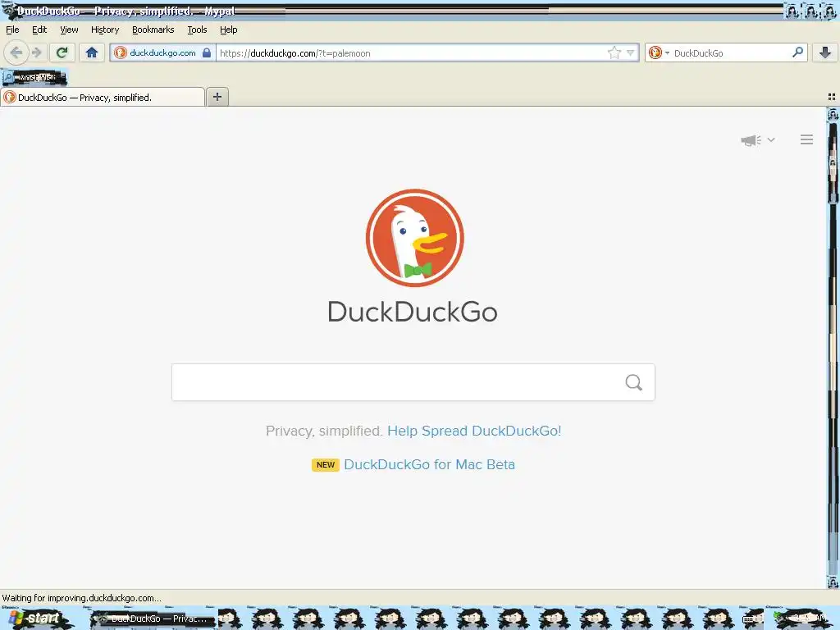840x630 pixels.
Task: Click the 'Privacy, simplified.' tagline text
Action: [x=324, y=431]
